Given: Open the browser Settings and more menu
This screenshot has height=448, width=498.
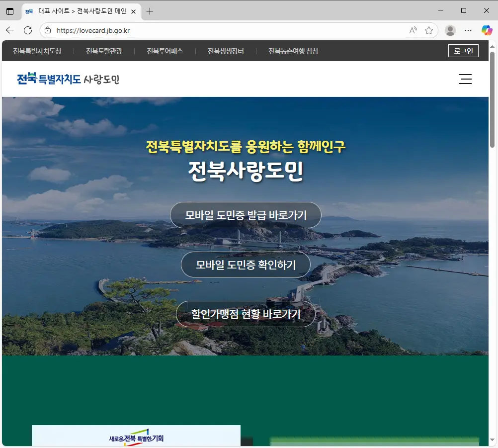Looking at the screenshot, I should tap(468, 30).
